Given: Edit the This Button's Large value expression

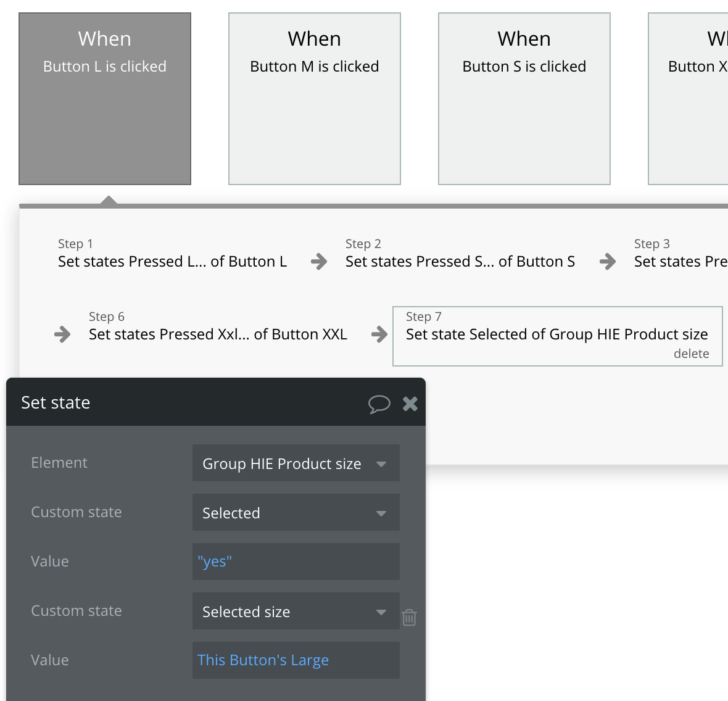Looking at the screenshot, I should coord(296,660).
